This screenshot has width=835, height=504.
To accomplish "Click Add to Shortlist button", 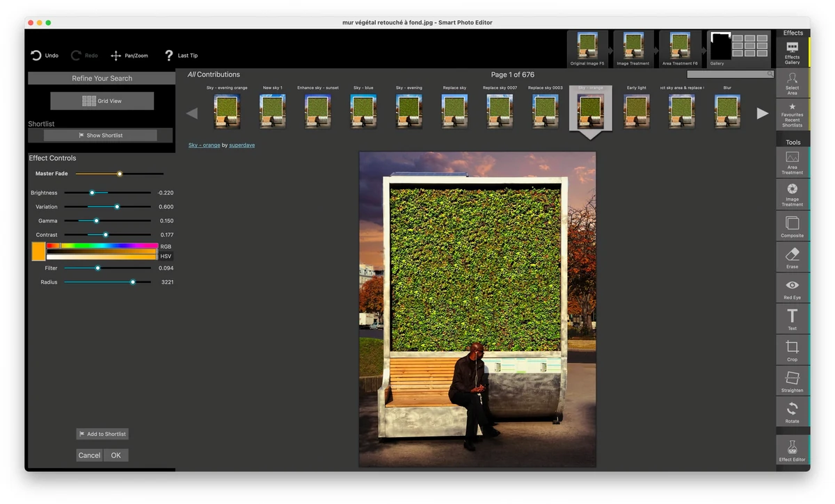I will coord(102,434).
